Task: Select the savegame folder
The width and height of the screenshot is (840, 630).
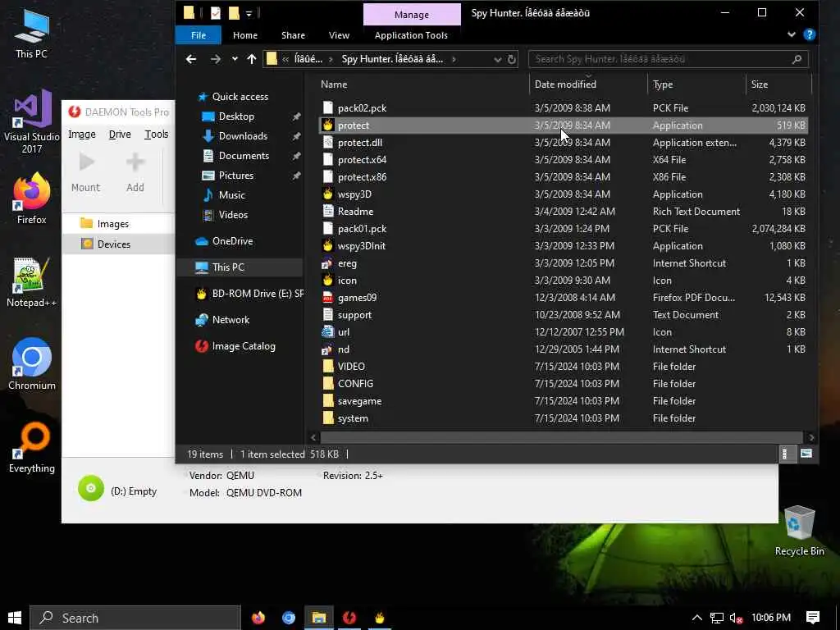Action: click(564, 400)
